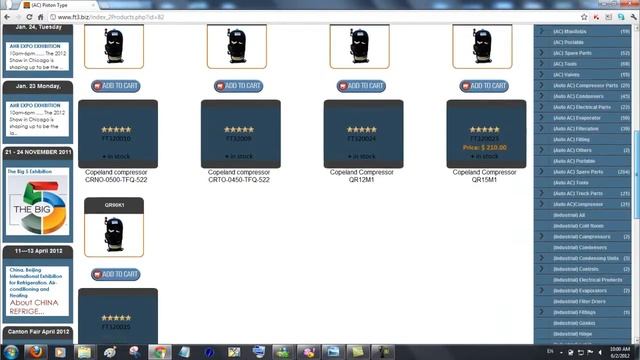640x360 pixels.
Task: Expand the (AC) Tools category arrow
Action: (541, 64)
